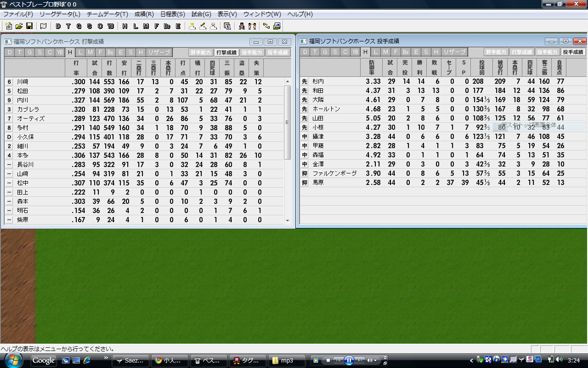Viewport: 588px width, 368px height.
Task: Skip to next track in media player
Action: [360, 360]
